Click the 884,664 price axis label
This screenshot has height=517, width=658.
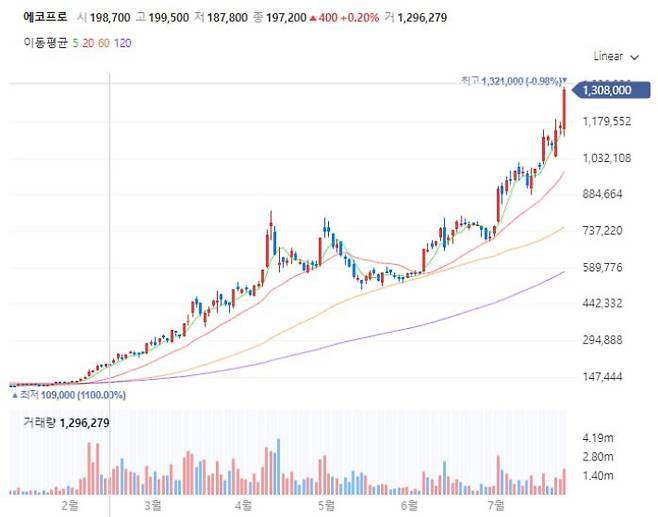tap(609, 194)
